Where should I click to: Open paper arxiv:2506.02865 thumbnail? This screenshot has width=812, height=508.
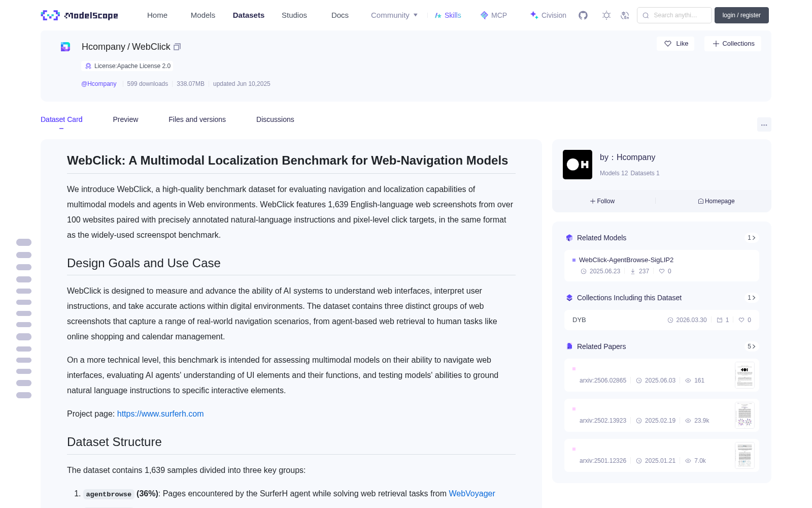745,375
